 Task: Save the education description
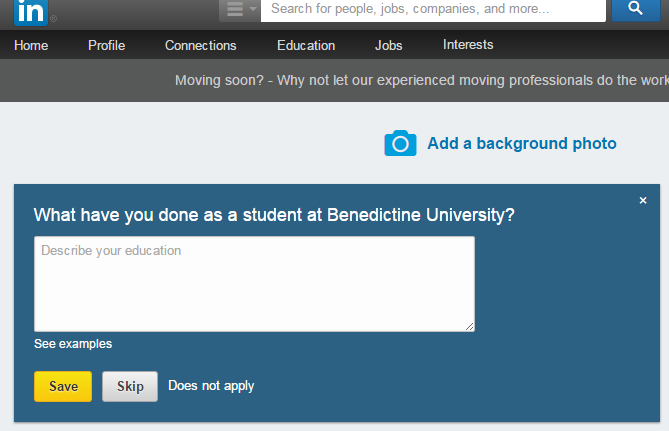click(x=63, y=386)
